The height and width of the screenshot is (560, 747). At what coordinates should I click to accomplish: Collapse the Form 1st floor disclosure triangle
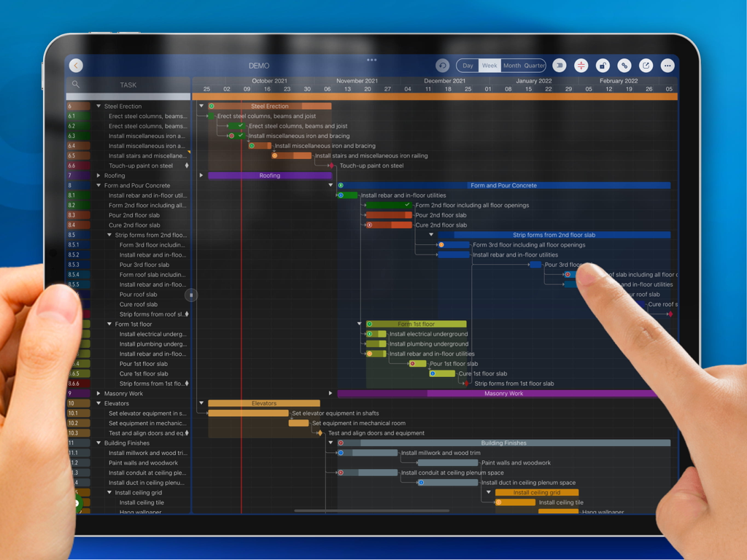coord(108,324)
